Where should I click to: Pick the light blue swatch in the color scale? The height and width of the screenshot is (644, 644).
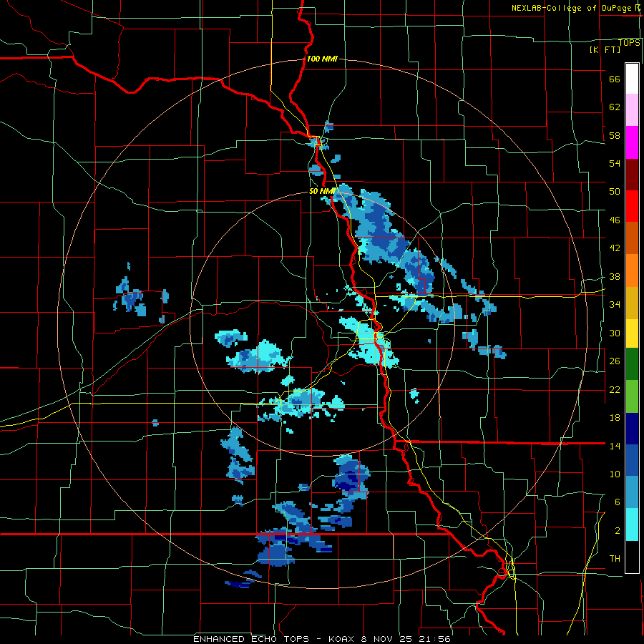pyautogui.click(x=632, y=492)
